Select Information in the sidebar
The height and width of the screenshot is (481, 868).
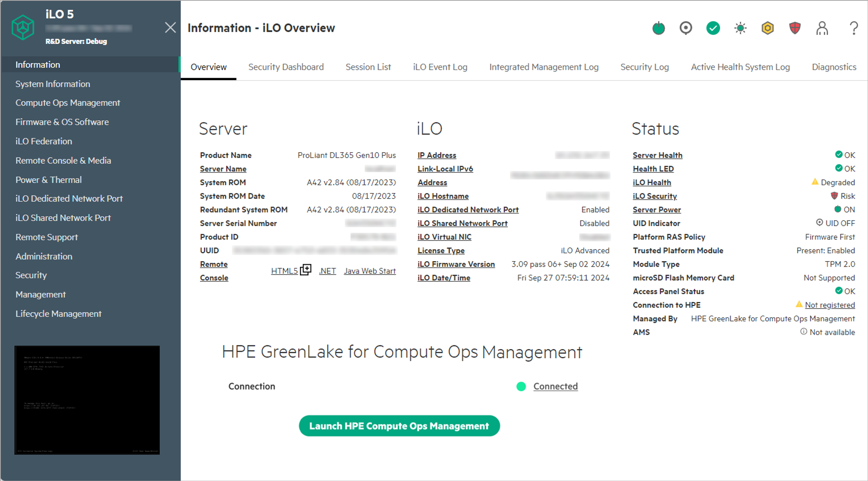(x=90, y=65)
